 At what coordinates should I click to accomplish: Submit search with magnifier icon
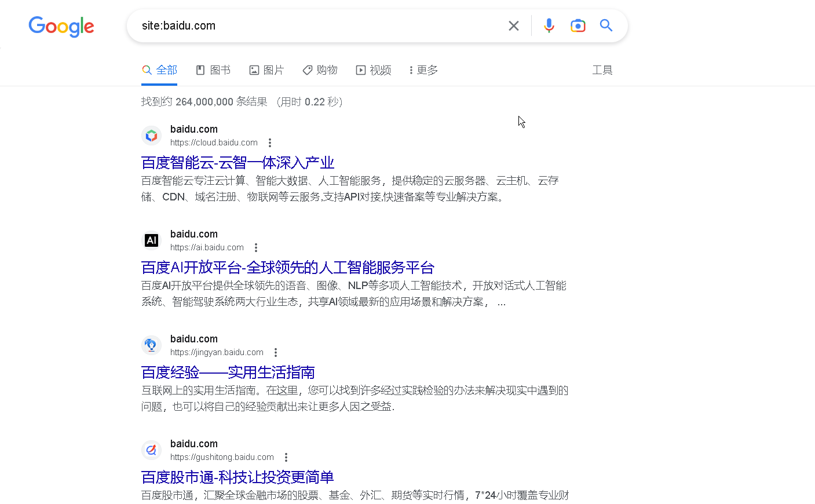click(x=606, y=25)
